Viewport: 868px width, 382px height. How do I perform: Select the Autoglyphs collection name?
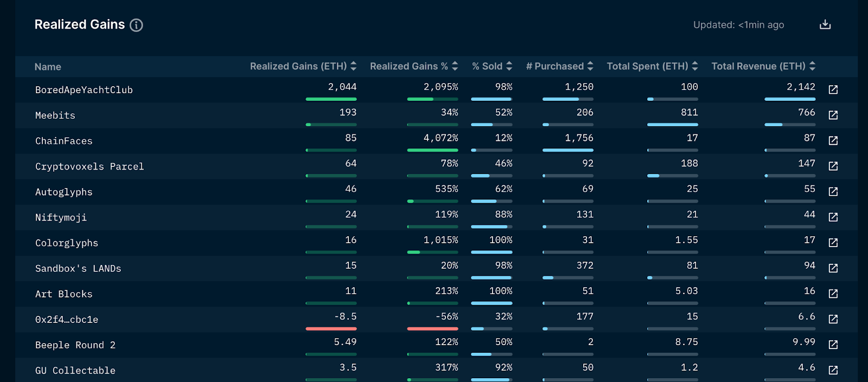point(64,192)
